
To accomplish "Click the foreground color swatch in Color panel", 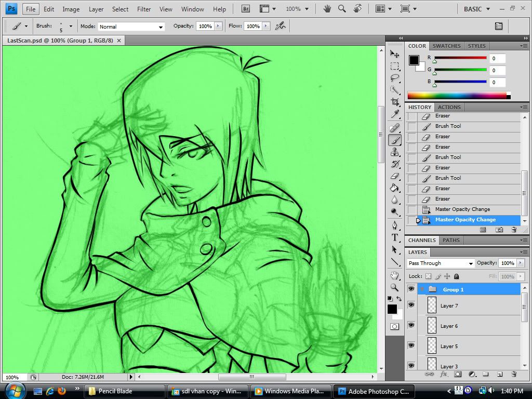I will (414, 60).
